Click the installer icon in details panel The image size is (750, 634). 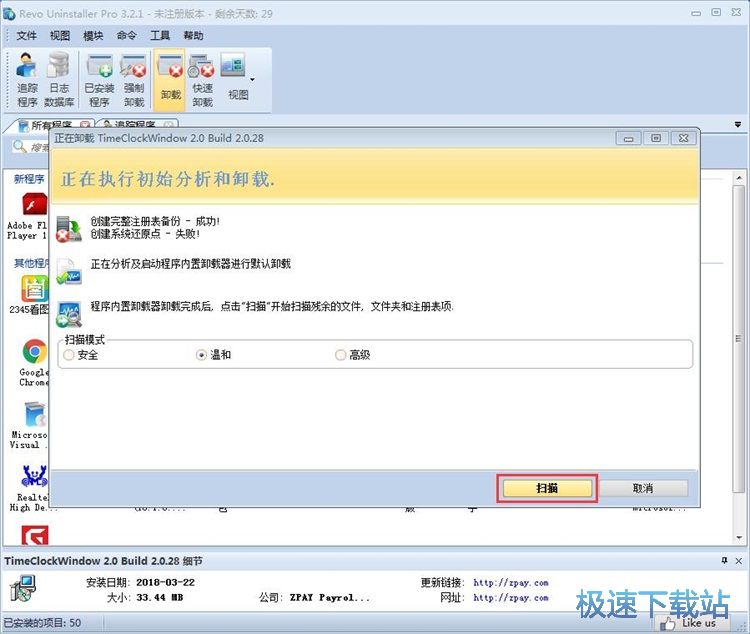[x=23, y=588]
